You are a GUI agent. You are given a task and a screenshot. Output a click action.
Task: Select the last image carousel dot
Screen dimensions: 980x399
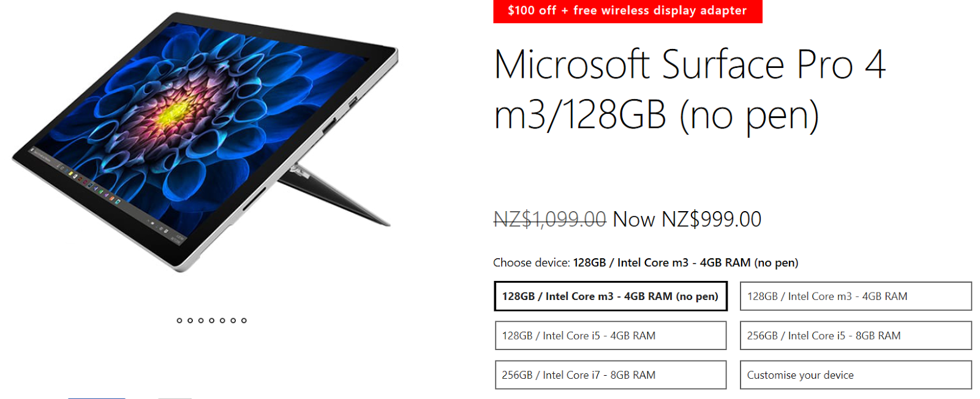244,321
